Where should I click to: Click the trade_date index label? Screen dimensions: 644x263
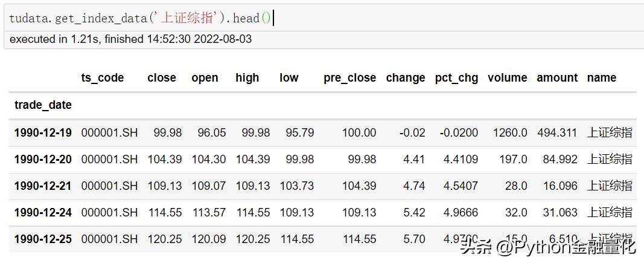[x=43, y=105]
